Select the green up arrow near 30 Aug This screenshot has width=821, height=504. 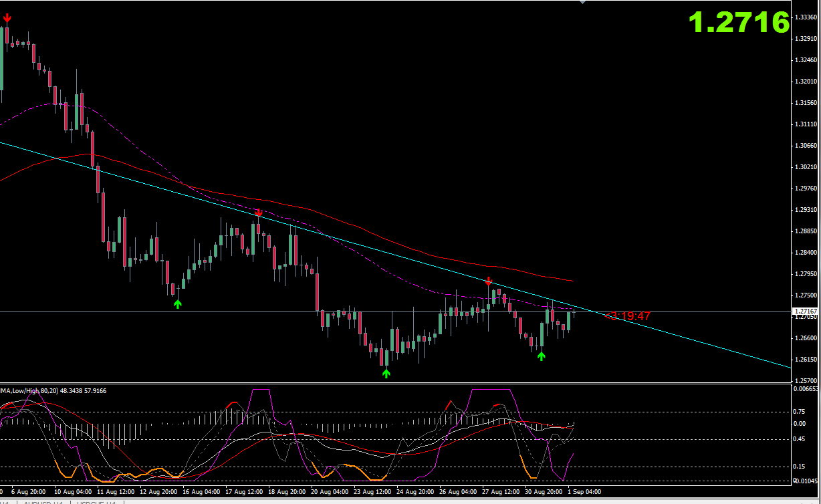(542, 356)
